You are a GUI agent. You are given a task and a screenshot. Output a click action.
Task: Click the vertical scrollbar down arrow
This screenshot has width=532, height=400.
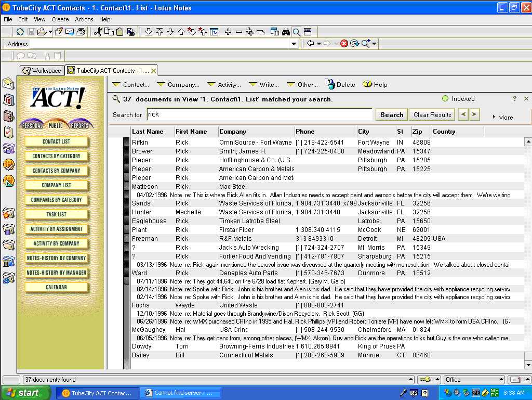[x=528, y=365]
